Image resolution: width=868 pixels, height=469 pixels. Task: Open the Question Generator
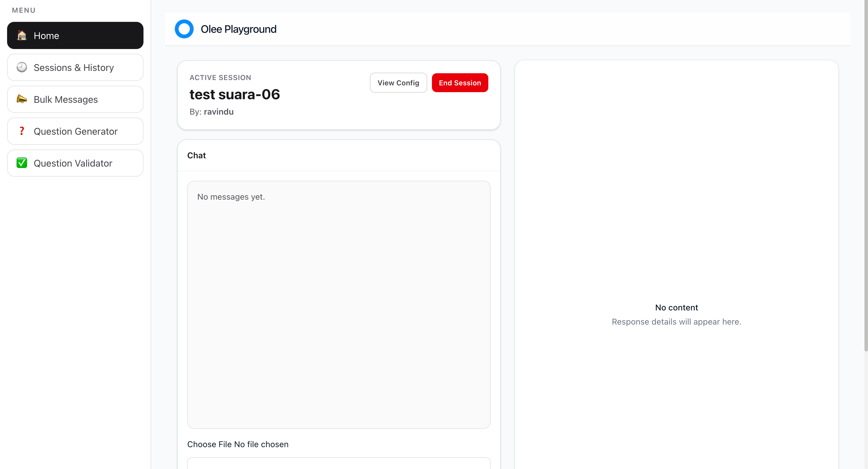(x=75, y=131)
